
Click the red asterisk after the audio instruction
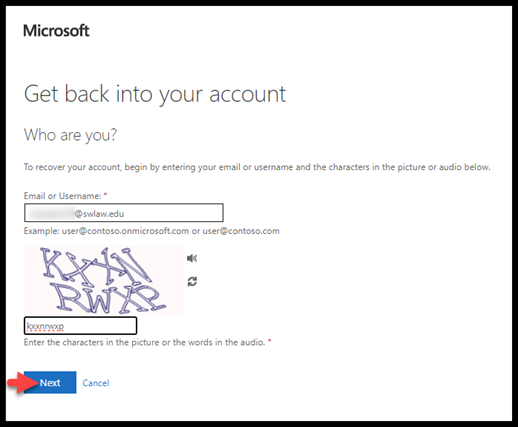pos(270,341)
